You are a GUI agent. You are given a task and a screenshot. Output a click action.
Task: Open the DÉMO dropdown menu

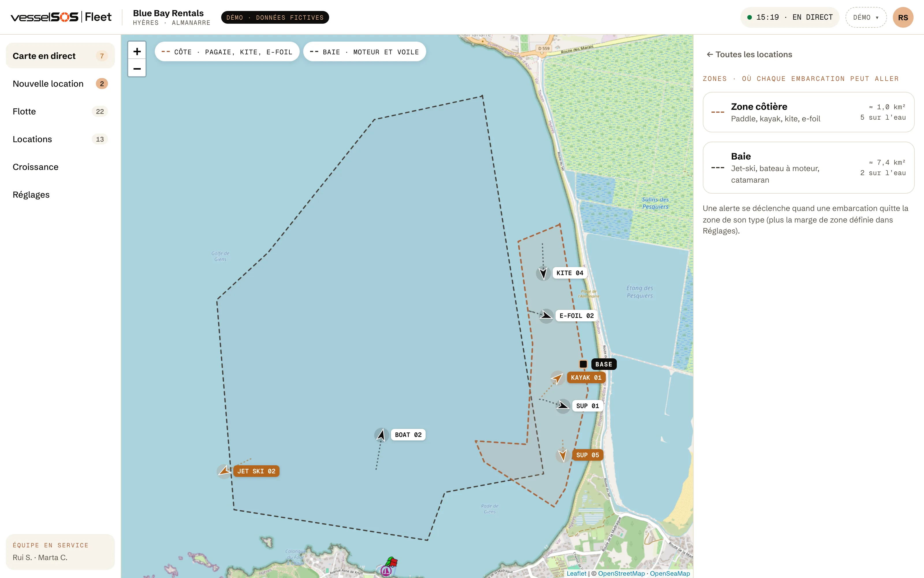click(x=866, y=17)
